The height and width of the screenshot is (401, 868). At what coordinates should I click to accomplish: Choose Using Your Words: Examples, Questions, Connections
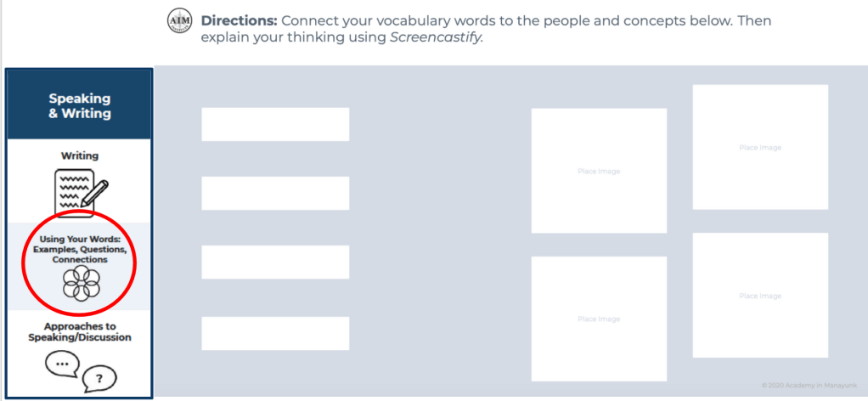click(x=80, y=249)
